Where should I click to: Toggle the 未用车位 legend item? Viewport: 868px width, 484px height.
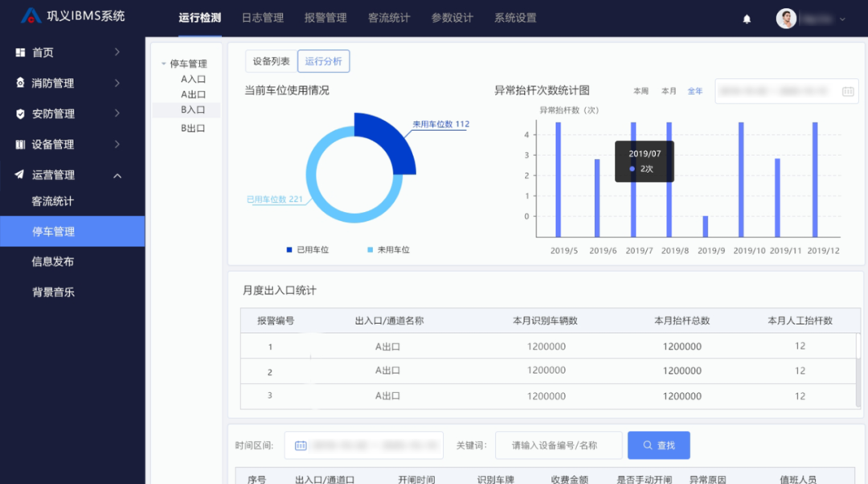pyautogui.click(x=389, y=250)
